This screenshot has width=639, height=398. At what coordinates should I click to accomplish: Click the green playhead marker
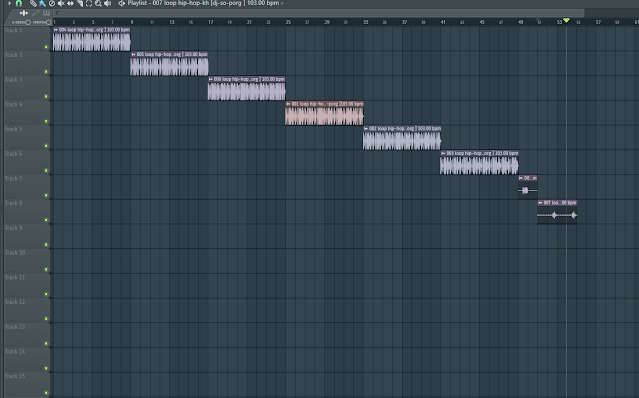coord(566,20)
